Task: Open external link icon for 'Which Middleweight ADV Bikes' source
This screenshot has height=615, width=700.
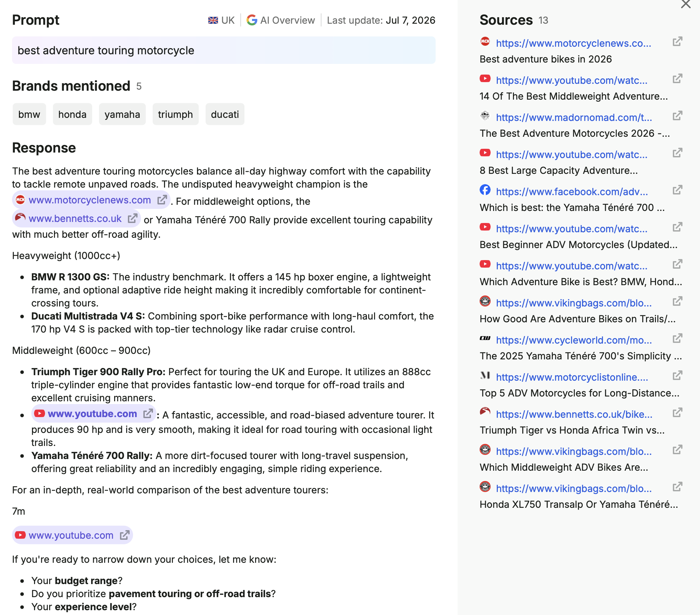Action: tap(677, 450)
